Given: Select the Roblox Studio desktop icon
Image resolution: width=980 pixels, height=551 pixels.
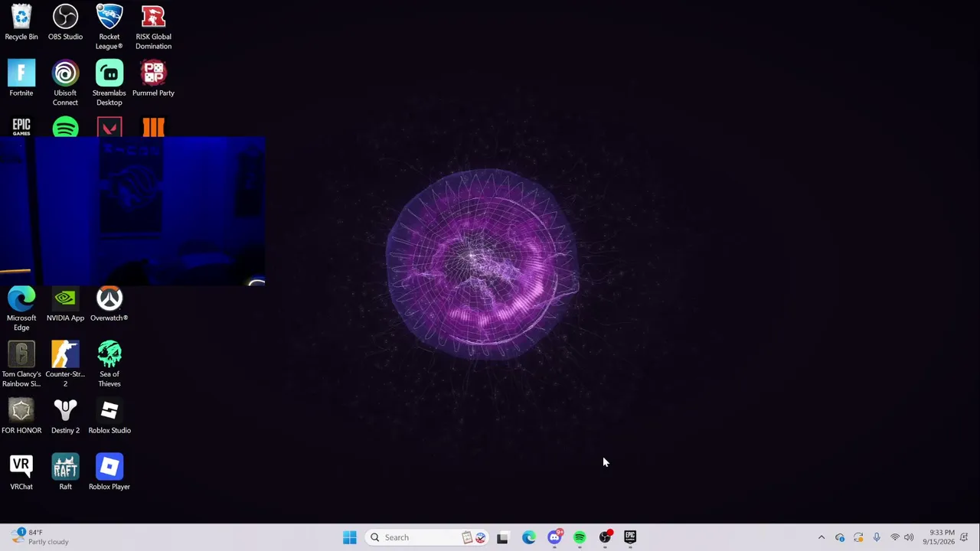Looking at the screenshot, I should point(109,416).
